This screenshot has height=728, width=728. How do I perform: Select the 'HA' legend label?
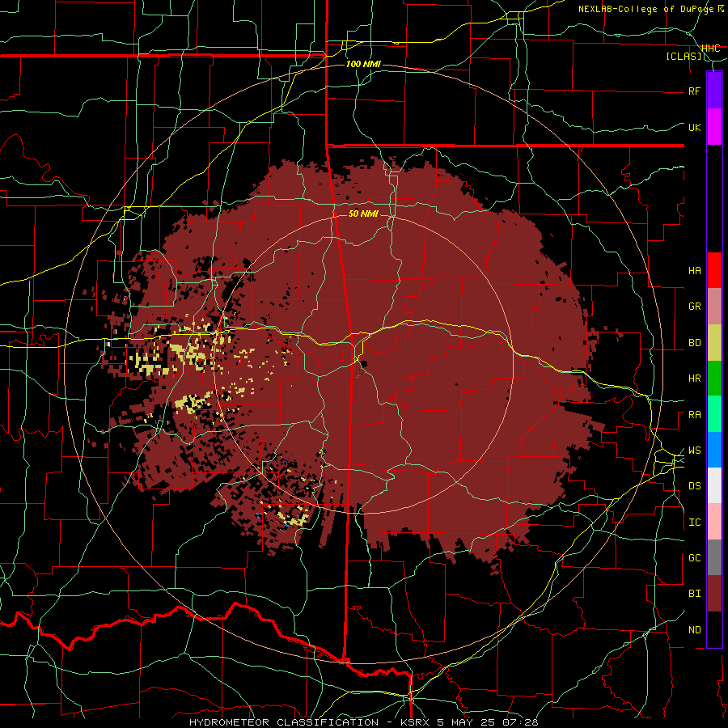tap(694, 271)
